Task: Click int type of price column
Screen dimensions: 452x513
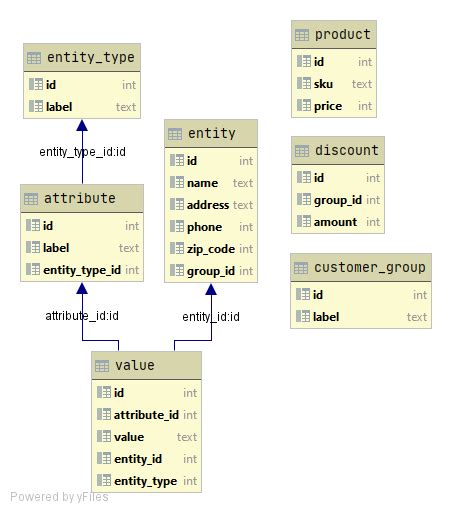Action: tap(365, 106)
